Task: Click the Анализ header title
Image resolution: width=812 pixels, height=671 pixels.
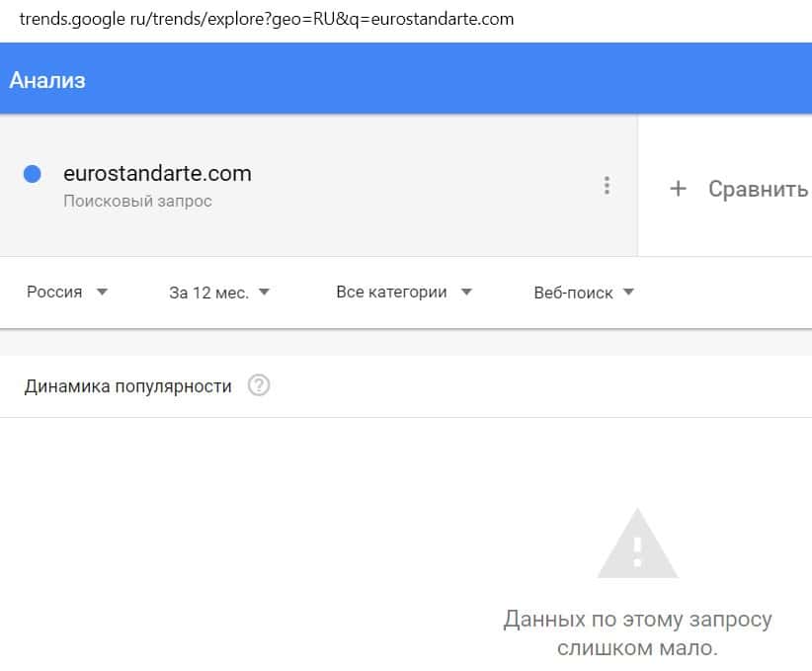Action: point(47,80)
